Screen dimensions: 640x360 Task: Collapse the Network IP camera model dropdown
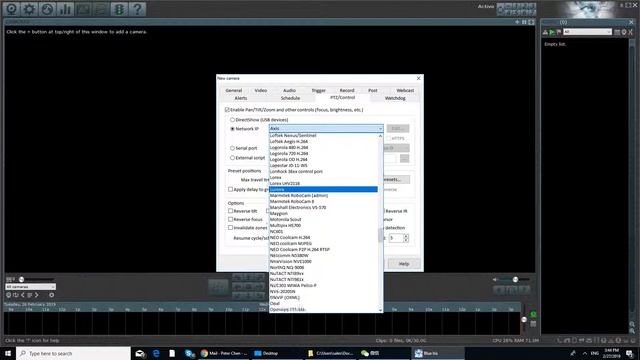380,129
